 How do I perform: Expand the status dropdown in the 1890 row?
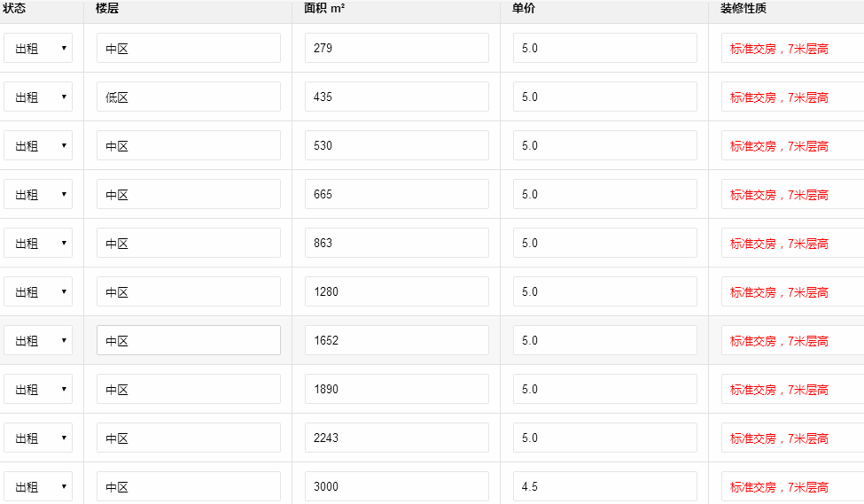pos(38,390)
